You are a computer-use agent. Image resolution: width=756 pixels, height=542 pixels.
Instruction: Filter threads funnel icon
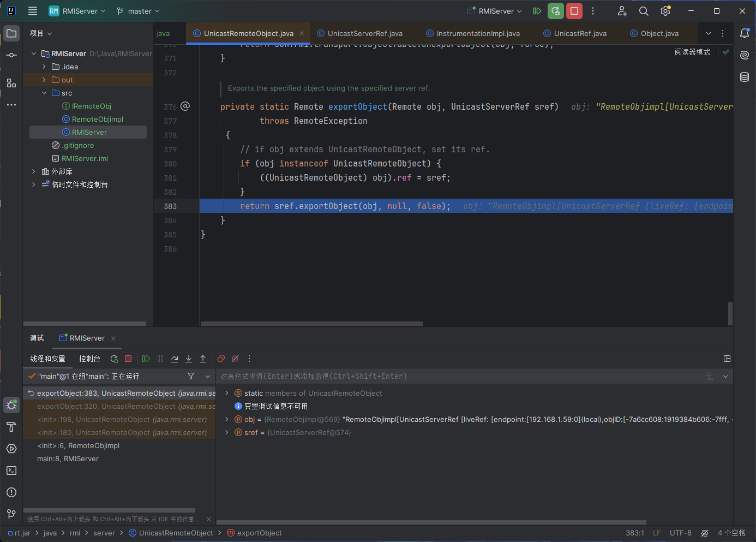(x=191, y=376)
